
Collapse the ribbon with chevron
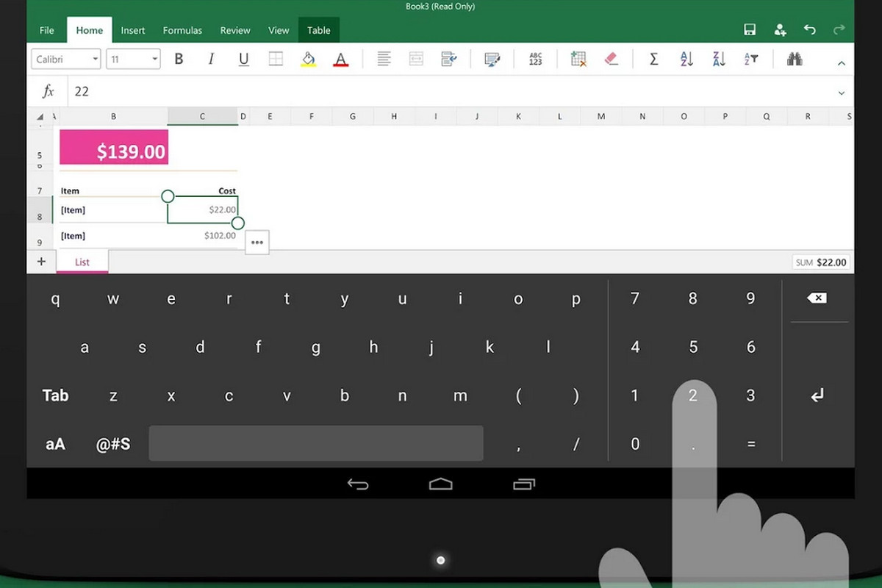842,64
